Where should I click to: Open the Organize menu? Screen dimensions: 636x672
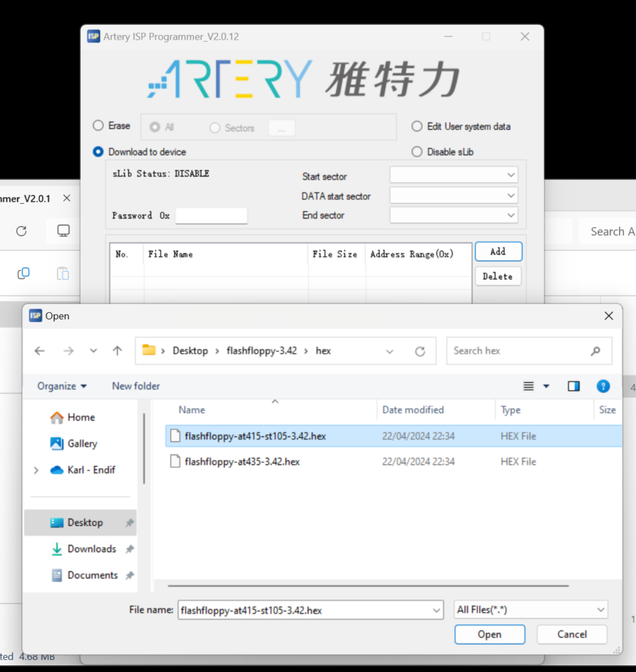(62, 386)
